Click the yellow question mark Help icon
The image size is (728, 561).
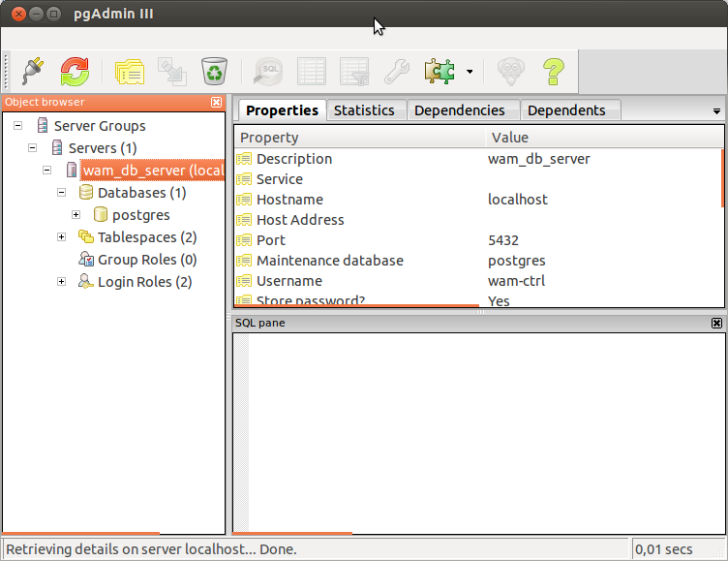553,71
